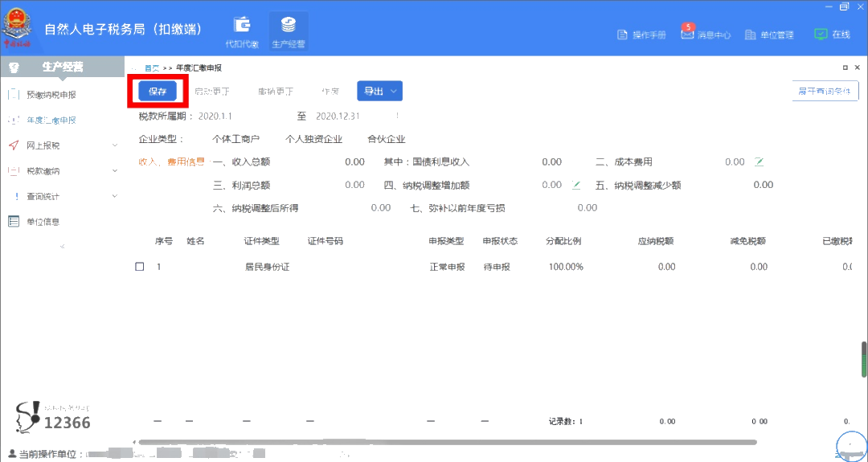Click the 记录数: 1 summary text
868x462 pixels.
[565, 422]
